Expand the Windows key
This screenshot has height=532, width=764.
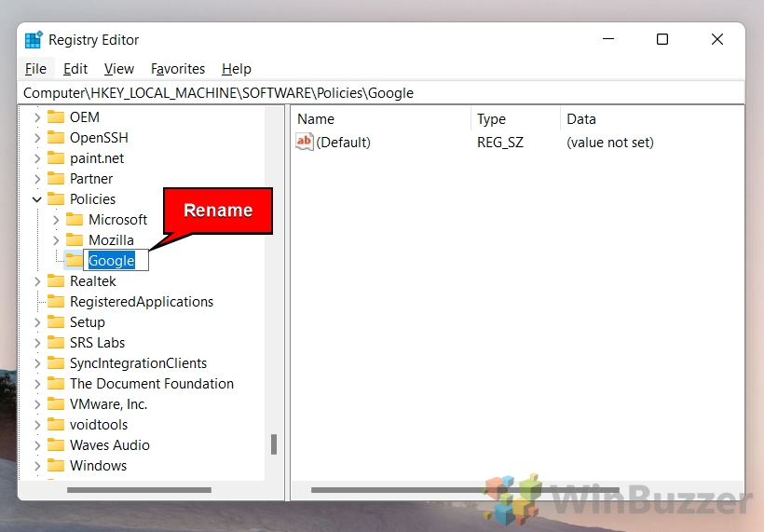pyautogui.click(x=37, y=465)
